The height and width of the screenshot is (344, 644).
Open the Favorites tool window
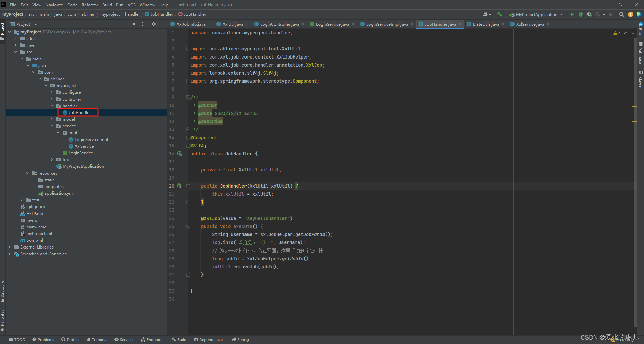[2, 320]
